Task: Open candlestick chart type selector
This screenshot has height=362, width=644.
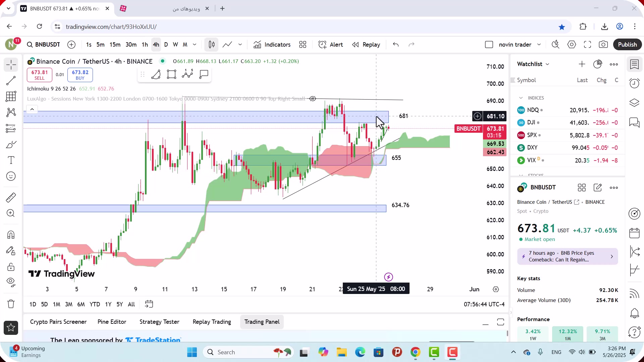Action: tap(212, 45)
